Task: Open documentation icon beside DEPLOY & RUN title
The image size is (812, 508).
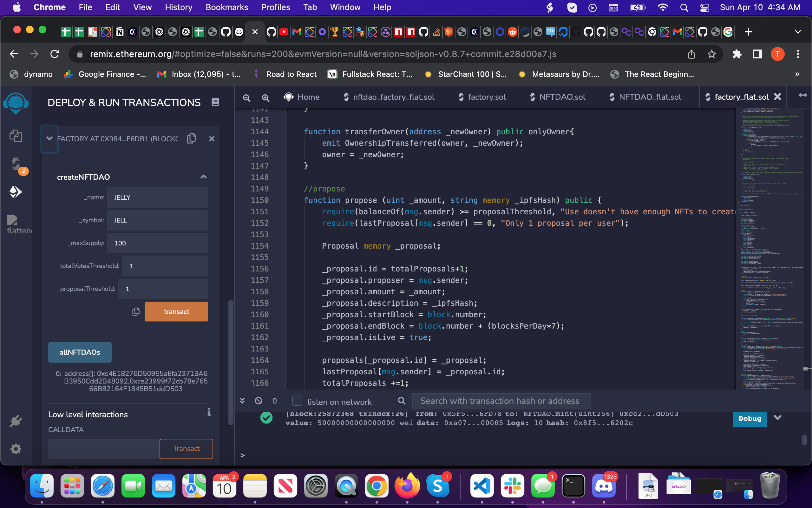Action: click(215, 102)
